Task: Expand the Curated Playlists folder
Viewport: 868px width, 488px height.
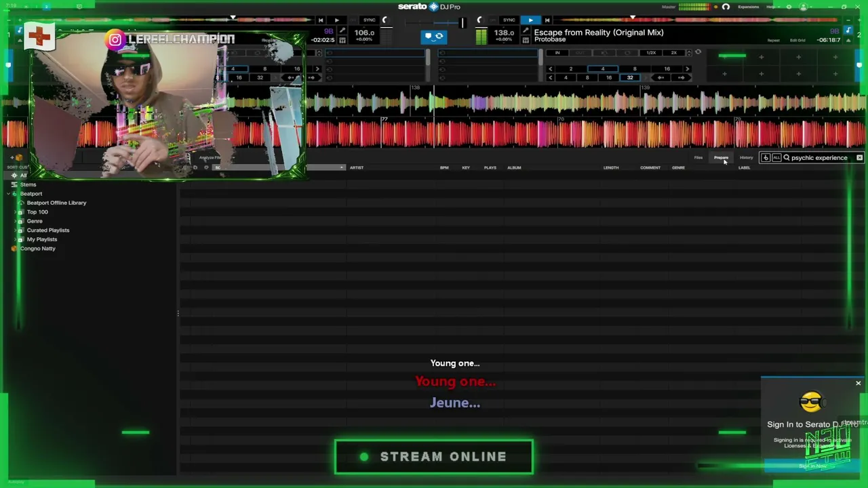Action: [15, 230]
